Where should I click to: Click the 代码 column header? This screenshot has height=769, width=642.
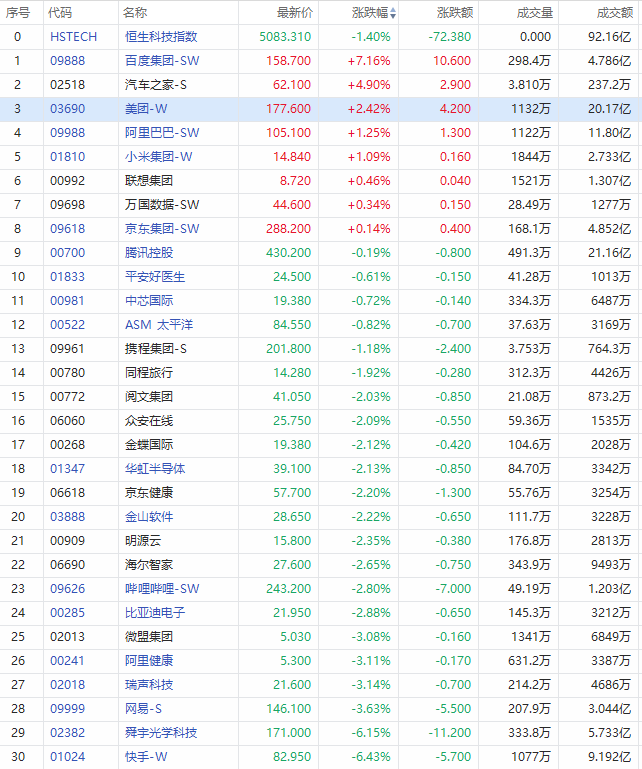point(60,13)
